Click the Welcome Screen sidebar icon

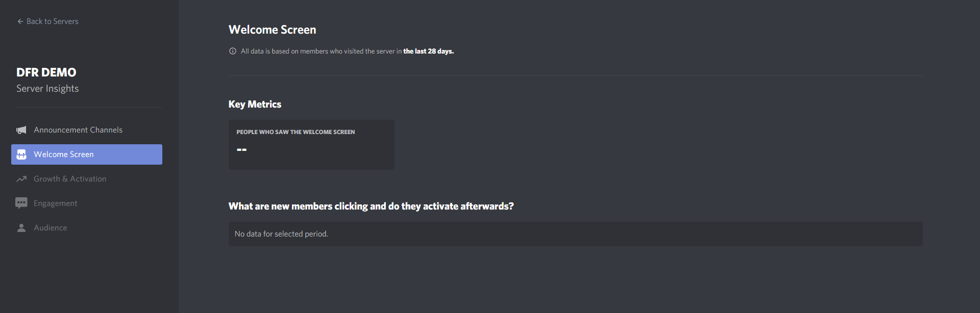coord(21,154)
